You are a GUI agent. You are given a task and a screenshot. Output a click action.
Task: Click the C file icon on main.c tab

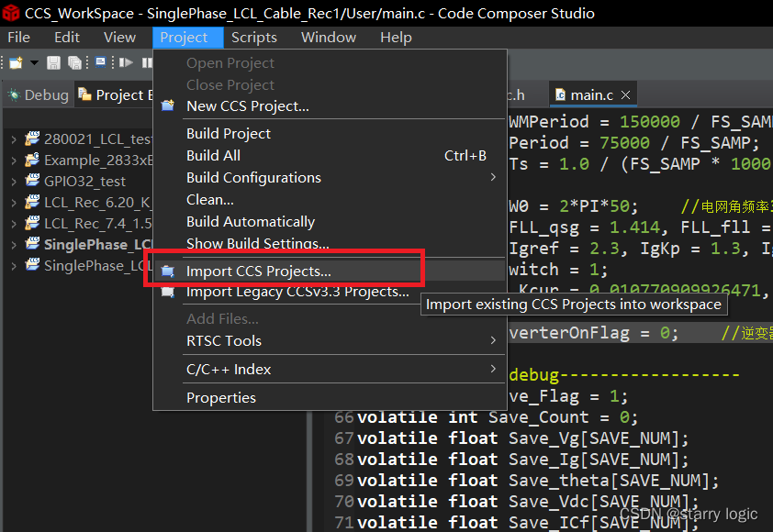(x=561, y=94)
